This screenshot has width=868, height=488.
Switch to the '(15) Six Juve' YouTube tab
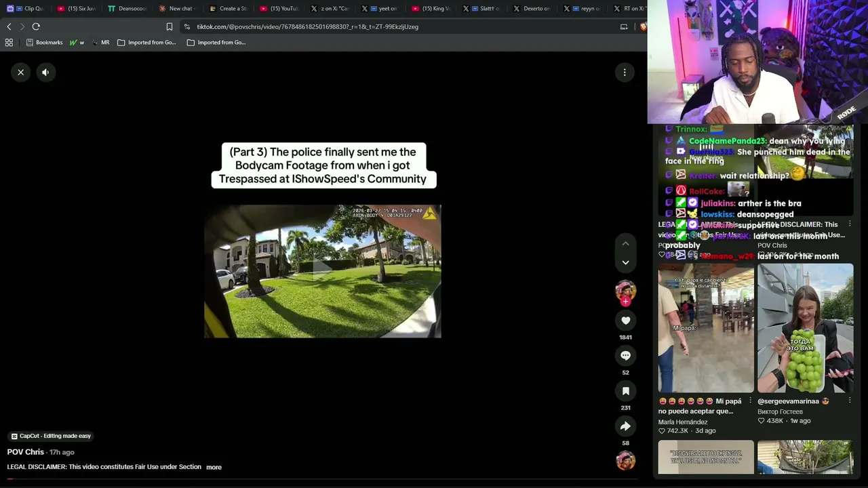76,8
